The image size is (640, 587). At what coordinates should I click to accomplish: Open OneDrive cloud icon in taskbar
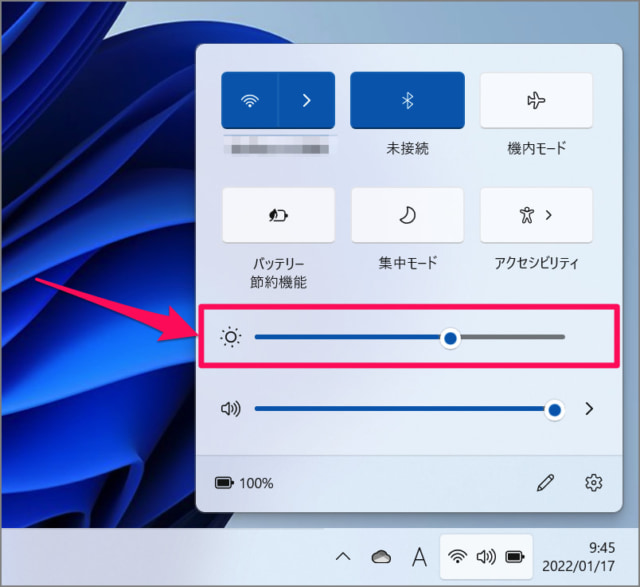point(381,556)
